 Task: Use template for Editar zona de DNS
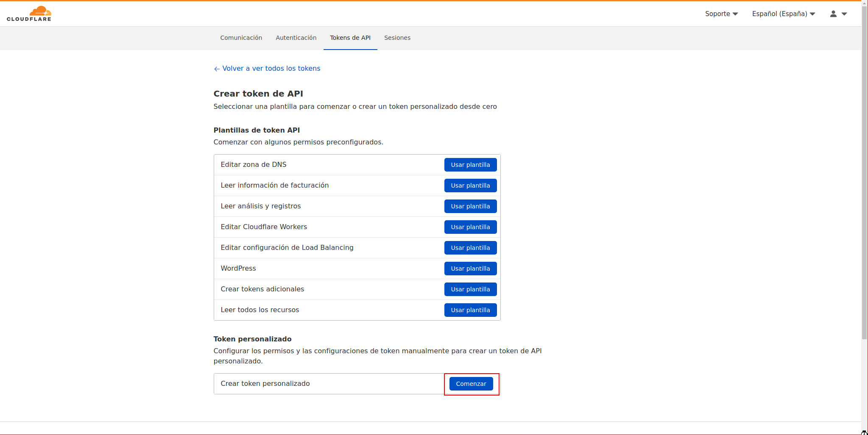pos(470,165)
